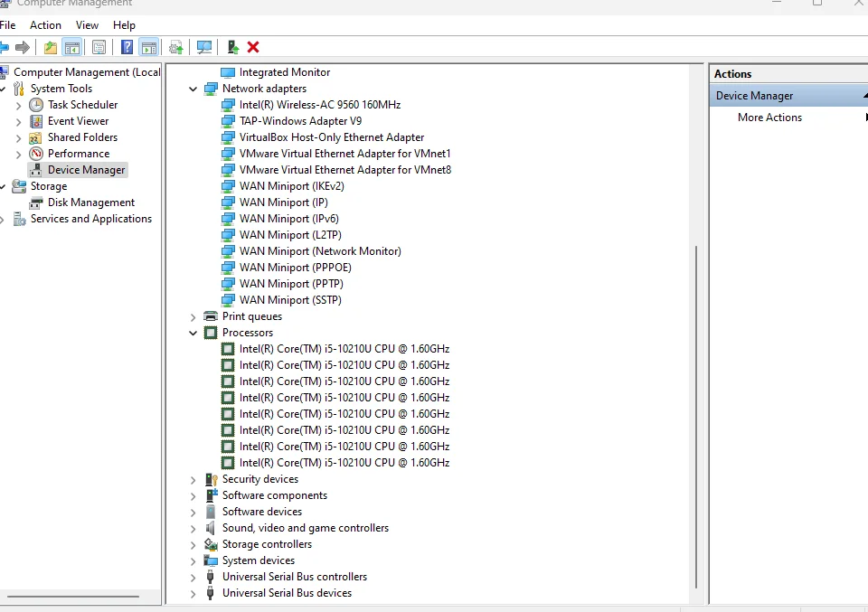The image size is (868, 612).
Task: Expand the Shared Folders node arrow
Action: pos(18,138)
